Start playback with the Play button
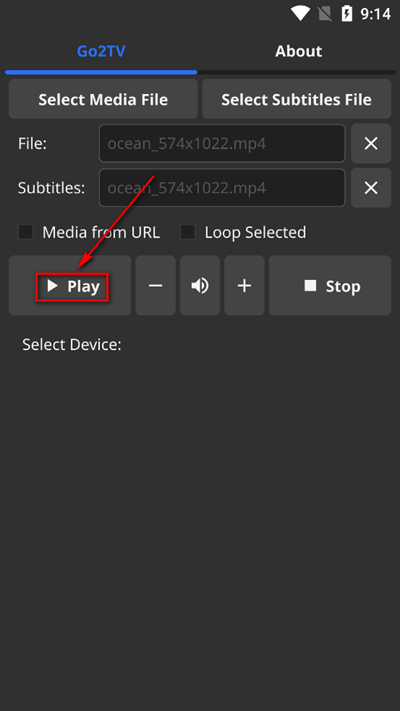Image resolution: width=400 pixels, height=711 pixels. [x=70, y=285]
